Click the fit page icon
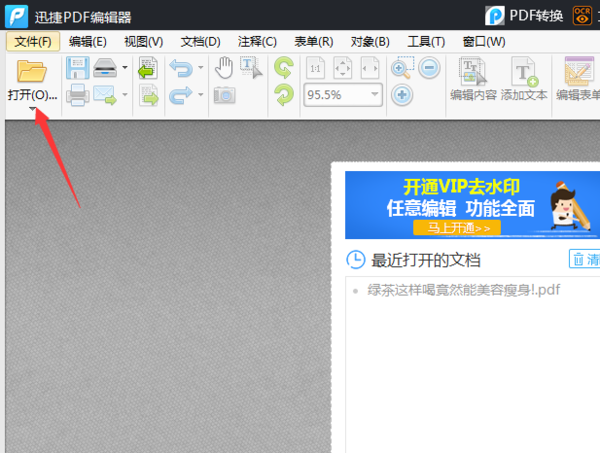 (x=342, y=68)
